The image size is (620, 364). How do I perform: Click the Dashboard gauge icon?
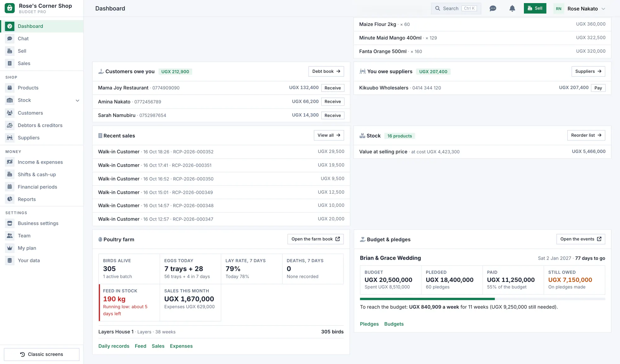(10, 26)
